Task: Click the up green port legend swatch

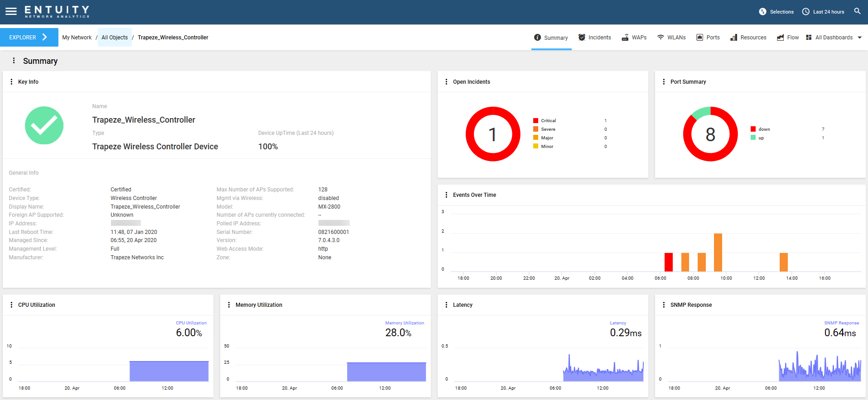Action: [753, 138]
